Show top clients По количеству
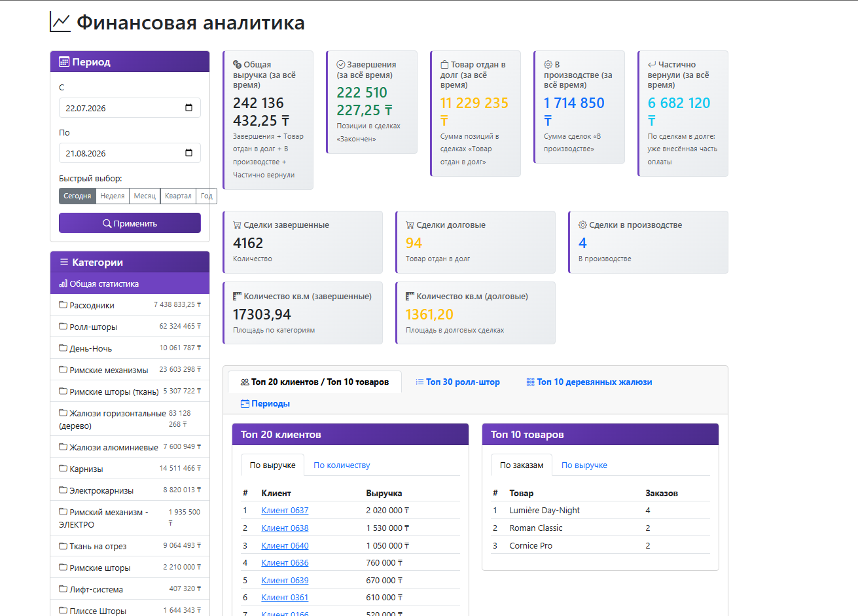 pos(342,465)
